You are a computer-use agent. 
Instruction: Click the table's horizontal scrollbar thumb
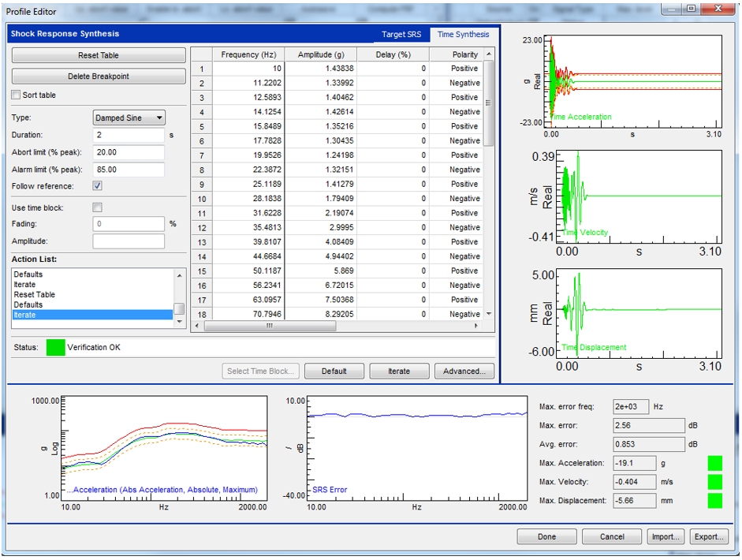[270, 326]
